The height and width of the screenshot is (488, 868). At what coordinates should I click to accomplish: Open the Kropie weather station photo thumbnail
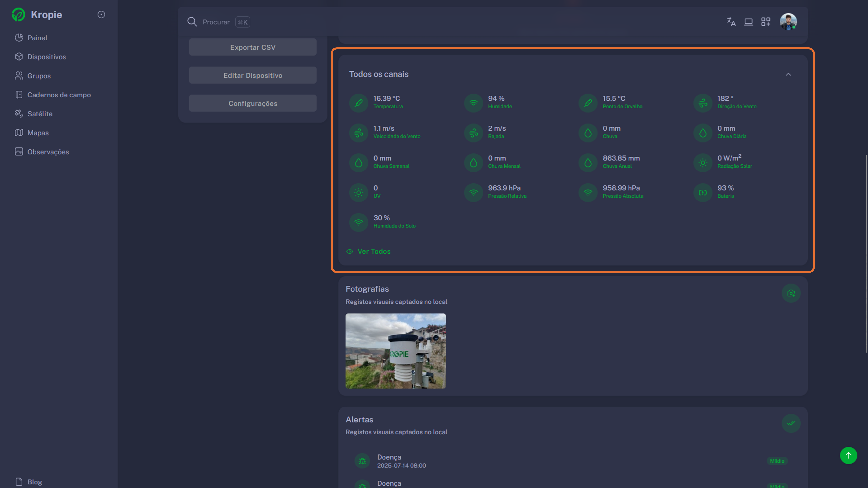click(x=396, y=351)
